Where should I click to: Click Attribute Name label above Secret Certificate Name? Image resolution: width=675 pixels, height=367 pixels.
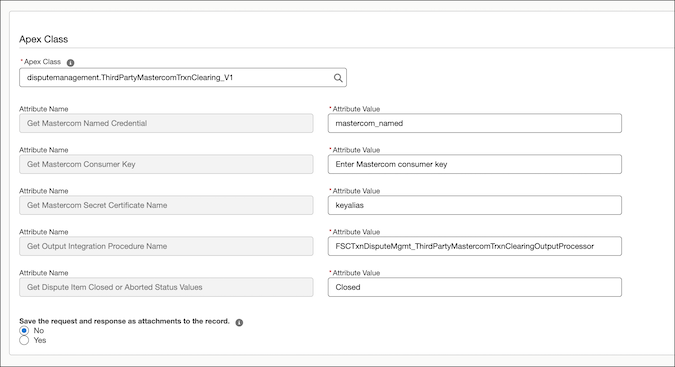coord(43,191)
